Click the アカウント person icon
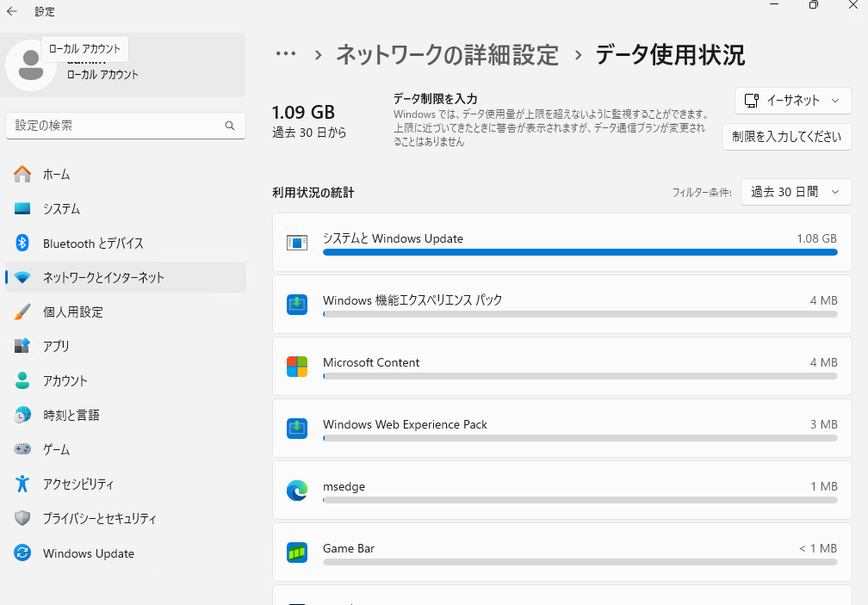This screenshot has height=605, width=868. tap(22, 380)
